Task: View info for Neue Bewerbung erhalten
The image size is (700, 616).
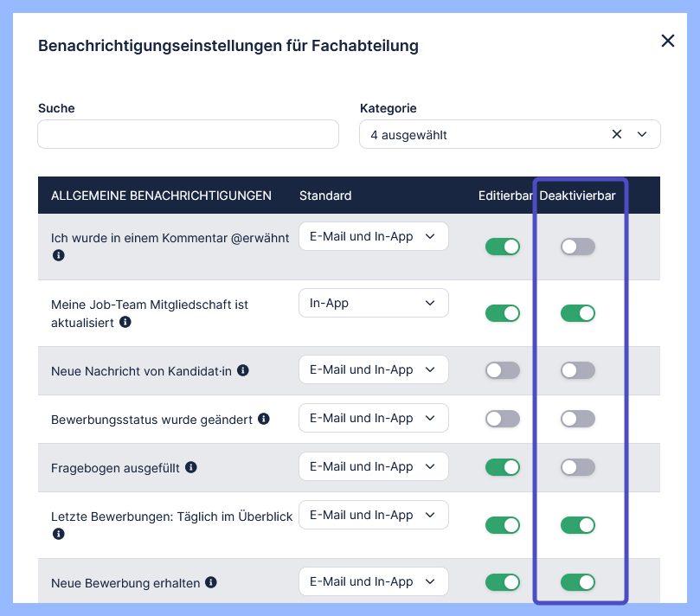Action: tap(211, 582)
